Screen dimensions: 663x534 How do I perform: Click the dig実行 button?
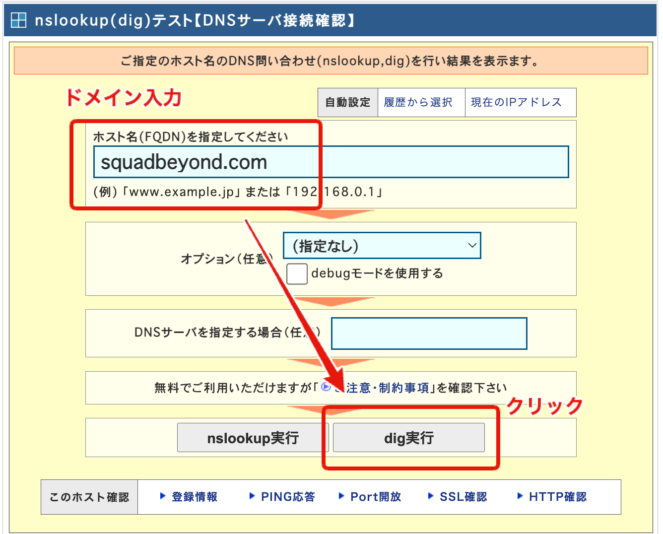click(x=409, y=438)
